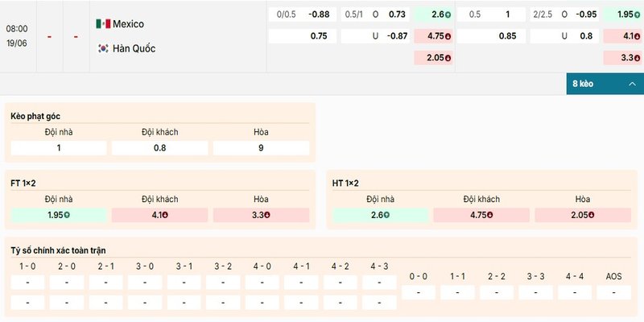This screenshot has width=644, height=322.
Task: Click the down arrow on top-row 2.05 odds
Action: (x=448, y=58)
